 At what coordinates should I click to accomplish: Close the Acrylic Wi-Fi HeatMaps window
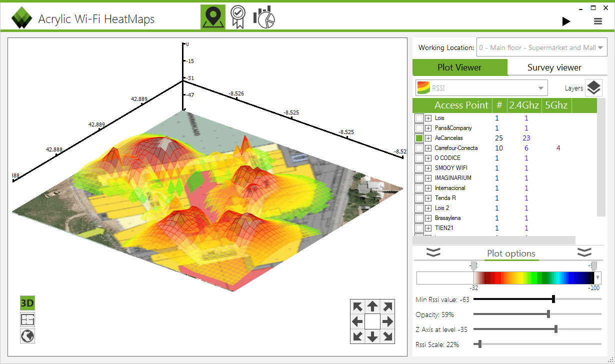pyautogui.click(x=605, y=8)
